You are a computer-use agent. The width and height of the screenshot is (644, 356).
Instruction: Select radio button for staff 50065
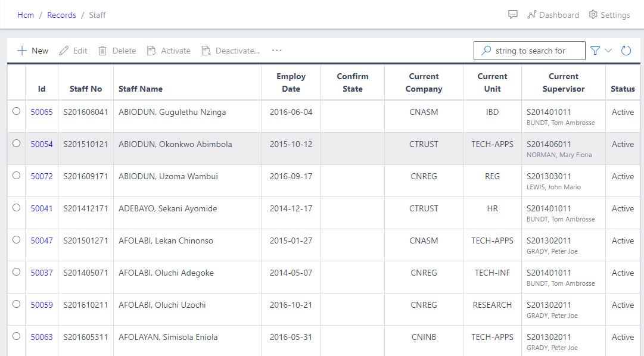pyautogui.click(x=16, y=111)
